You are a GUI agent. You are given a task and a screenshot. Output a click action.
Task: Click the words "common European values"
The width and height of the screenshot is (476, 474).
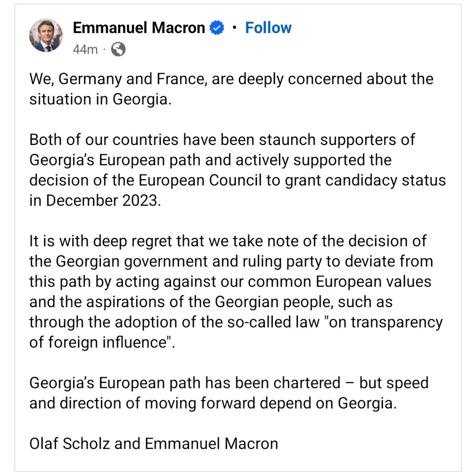click(x=339, y=282)
